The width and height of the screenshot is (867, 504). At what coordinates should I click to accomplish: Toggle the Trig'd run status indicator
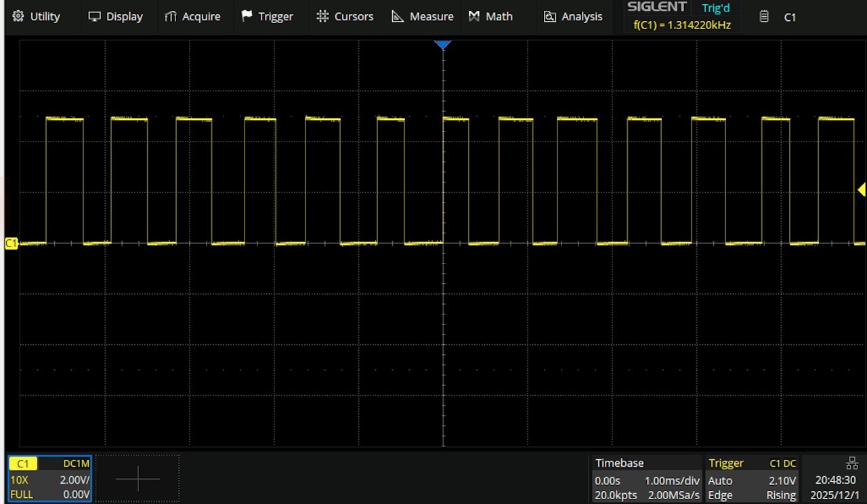[716, 8]
